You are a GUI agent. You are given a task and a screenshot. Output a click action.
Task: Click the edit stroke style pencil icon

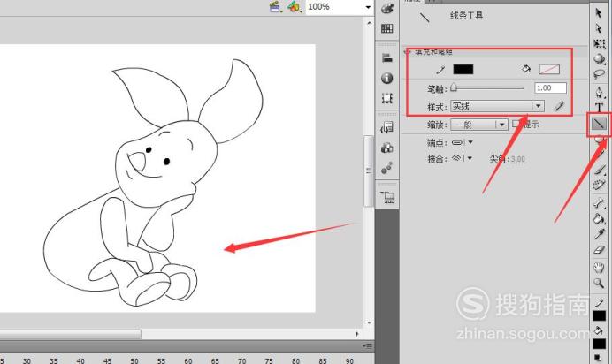pyautogui.click(x=559, y=106)
